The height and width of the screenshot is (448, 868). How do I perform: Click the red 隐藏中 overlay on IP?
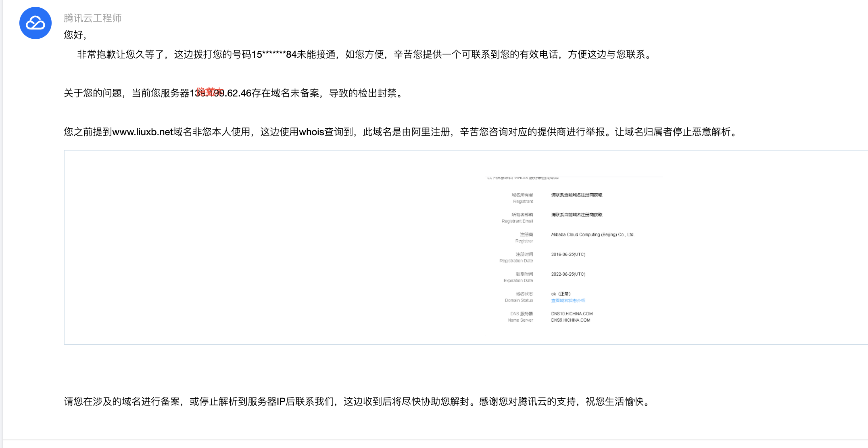[210, 92]
